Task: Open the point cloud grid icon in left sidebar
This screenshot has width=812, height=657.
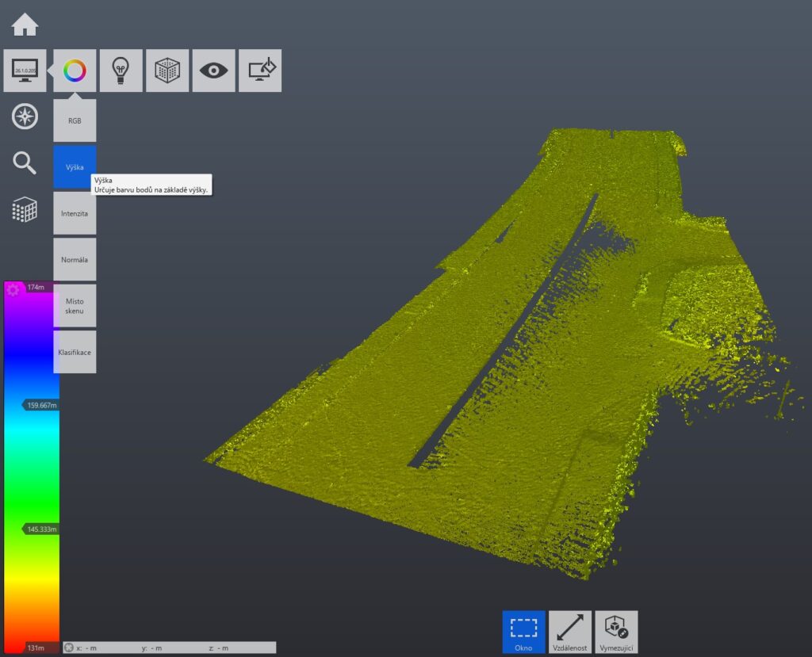Action: (25, 210)
